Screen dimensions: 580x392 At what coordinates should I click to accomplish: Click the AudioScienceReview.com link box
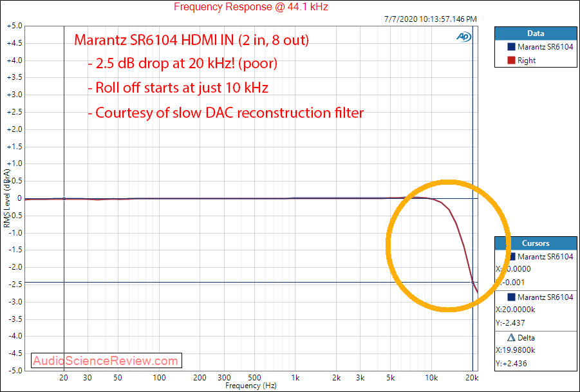coord(106,360)
